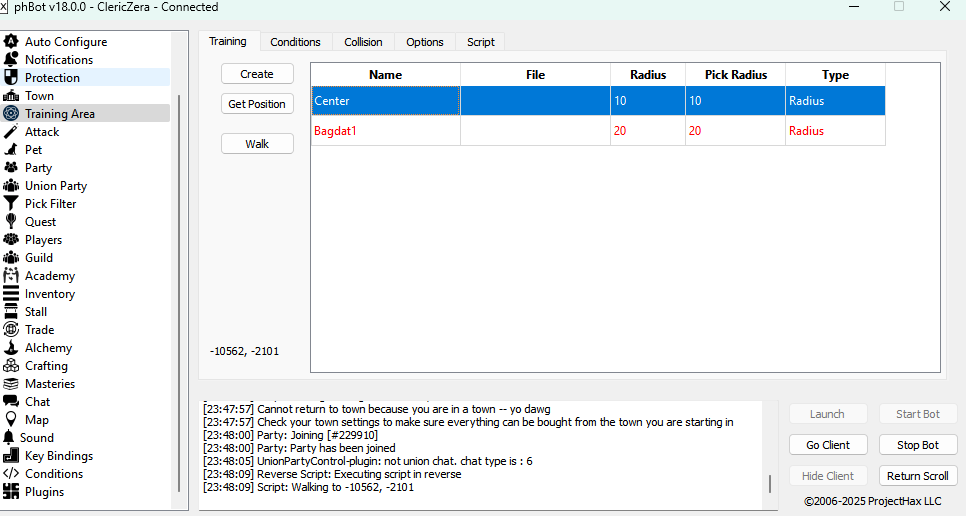Select the Protection shield icon
Viewport: 966px width, 516px height.
coord(11,78)
